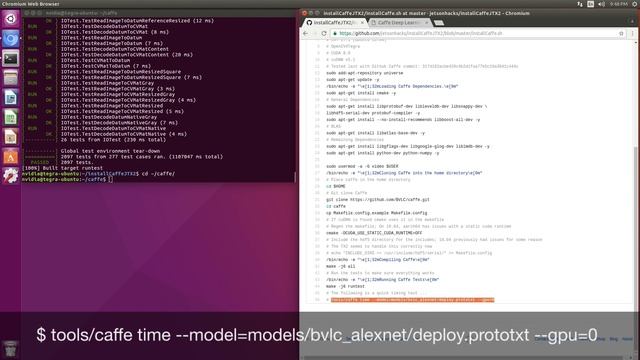Launch LibreOffice Impress from the launcher
Viewport: 640px width, 360px height.
[11, 137]
